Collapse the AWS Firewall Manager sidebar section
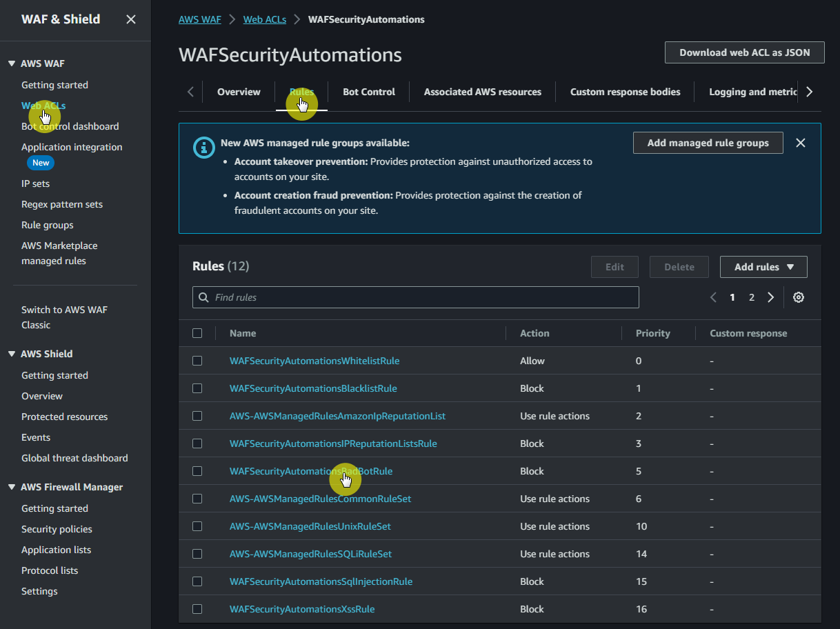 coord(12,487)
